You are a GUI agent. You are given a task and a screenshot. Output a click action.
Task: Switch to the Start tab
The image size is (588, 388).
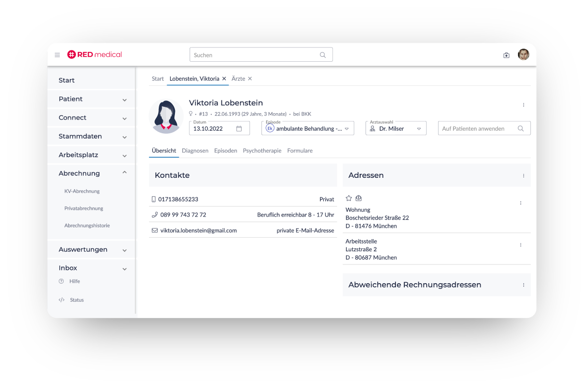[158, 78]
